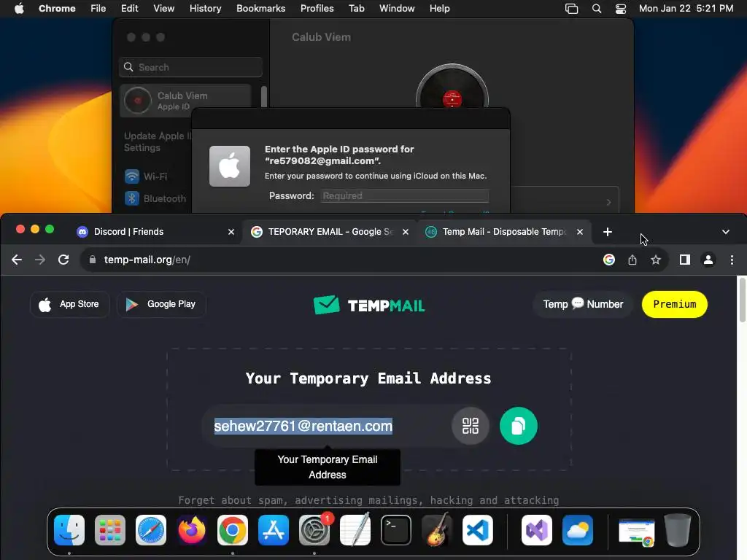Open the File menu
This screenshot has height=560, width=747.
98,8
